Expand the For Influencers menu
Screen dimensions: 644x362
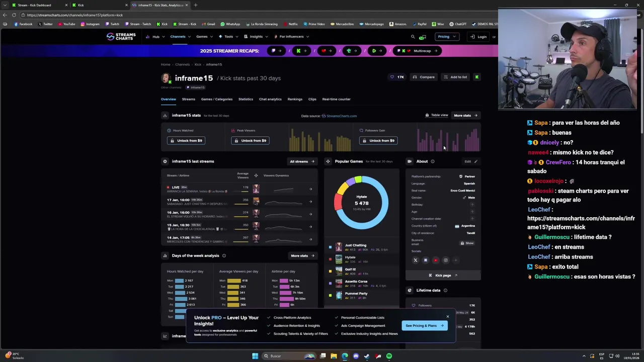coord(291,37)
